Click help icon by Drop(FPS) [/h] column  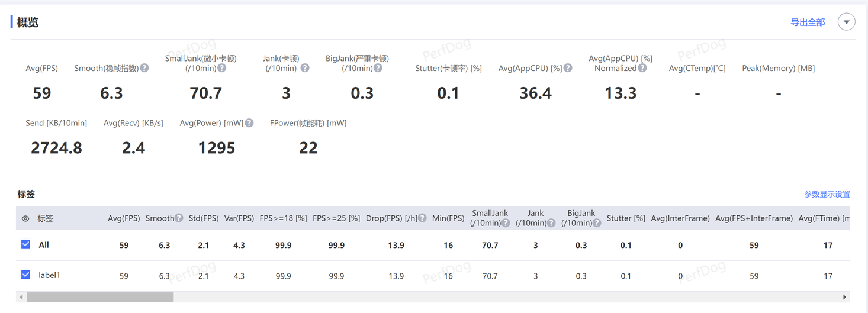[422, 218]
